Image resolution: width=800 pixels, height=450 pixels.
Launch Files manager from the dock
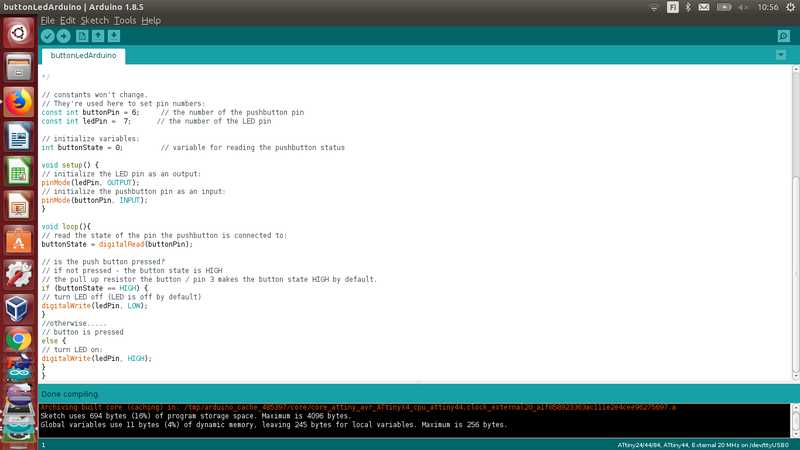pyautogui.click(x=18, y=67)
